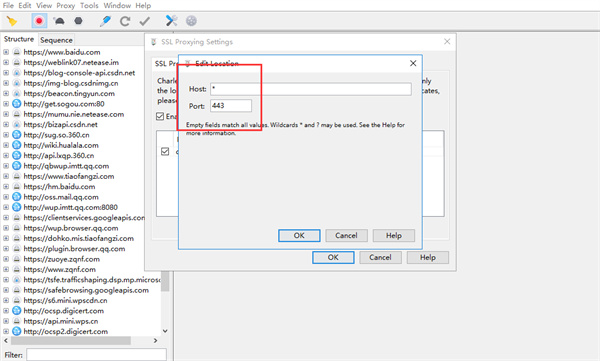Confirm Edit Location with OK button
The width and height of the screenshot is (600, 361).
point(299,235)
